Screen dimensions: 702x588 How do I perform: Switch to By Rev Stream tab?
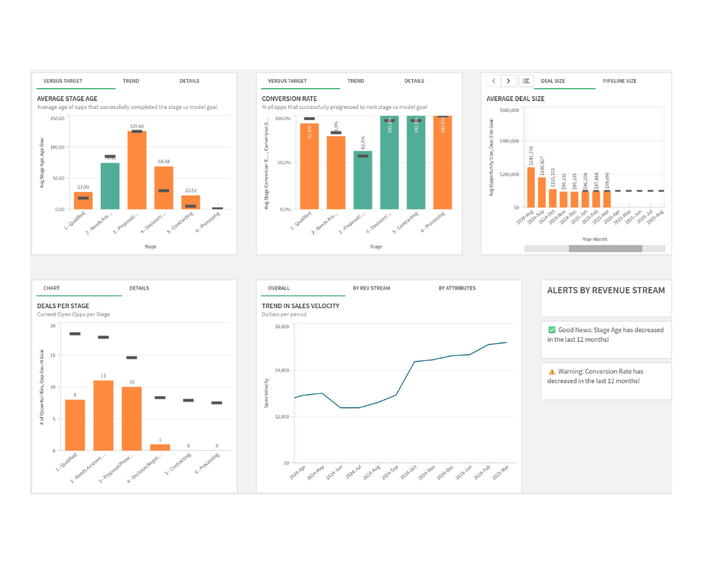[371, 287]
